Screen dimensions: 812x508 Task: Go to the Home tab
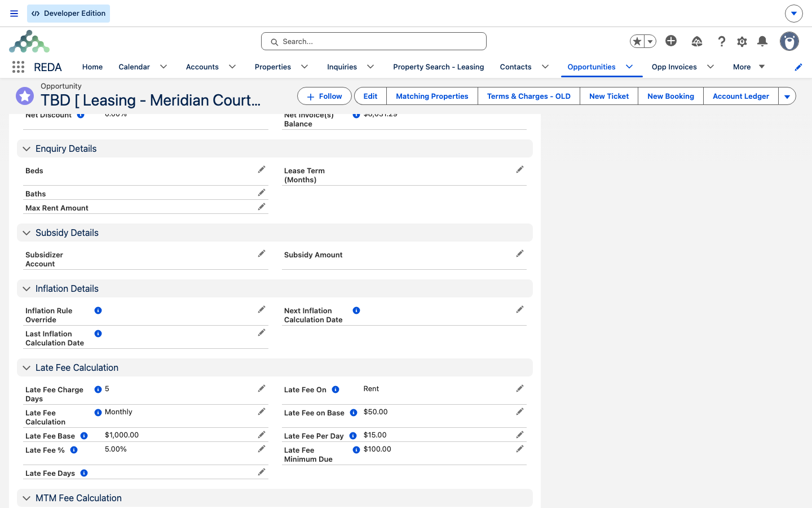[92, 67]
